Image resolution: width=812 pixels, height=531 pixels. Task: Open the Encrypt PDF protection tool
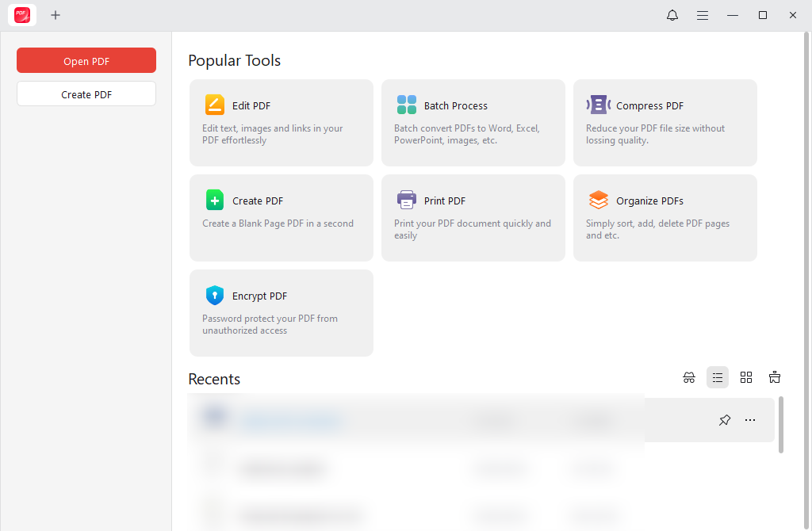(281, 313)
